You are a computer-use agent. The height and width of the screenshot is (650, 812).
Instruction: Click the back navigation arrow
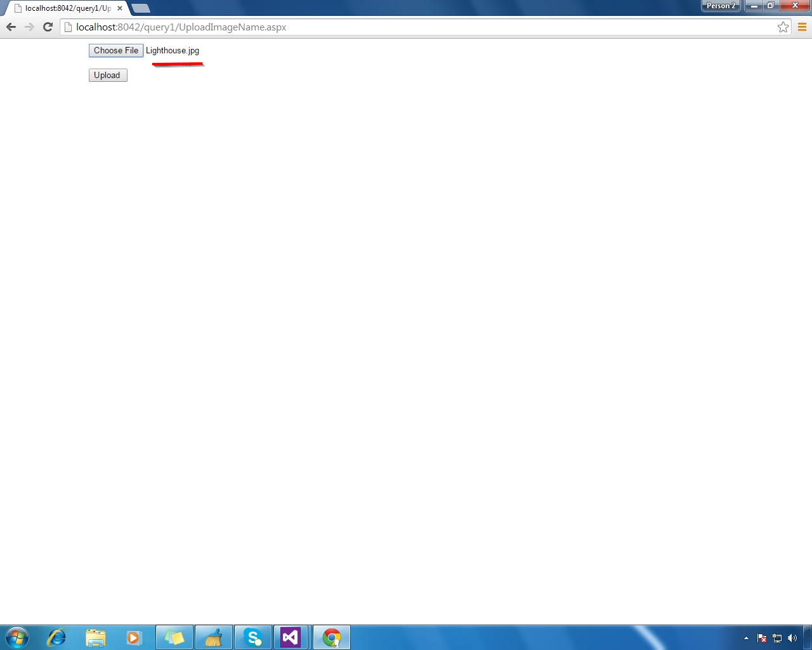coord(10,27)
